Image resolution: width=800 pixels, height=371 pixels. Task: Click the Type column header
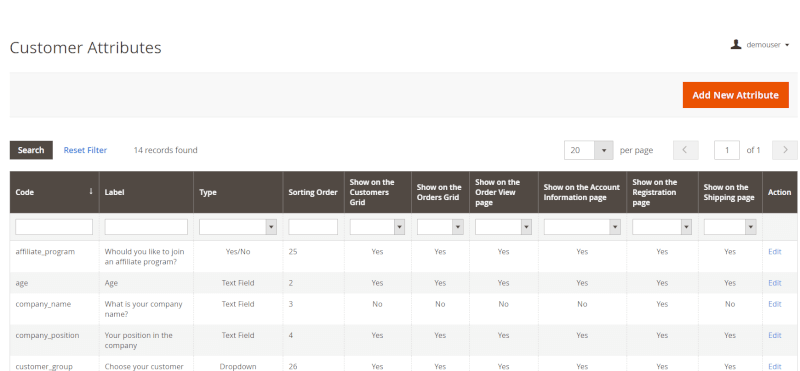(238, 192)
